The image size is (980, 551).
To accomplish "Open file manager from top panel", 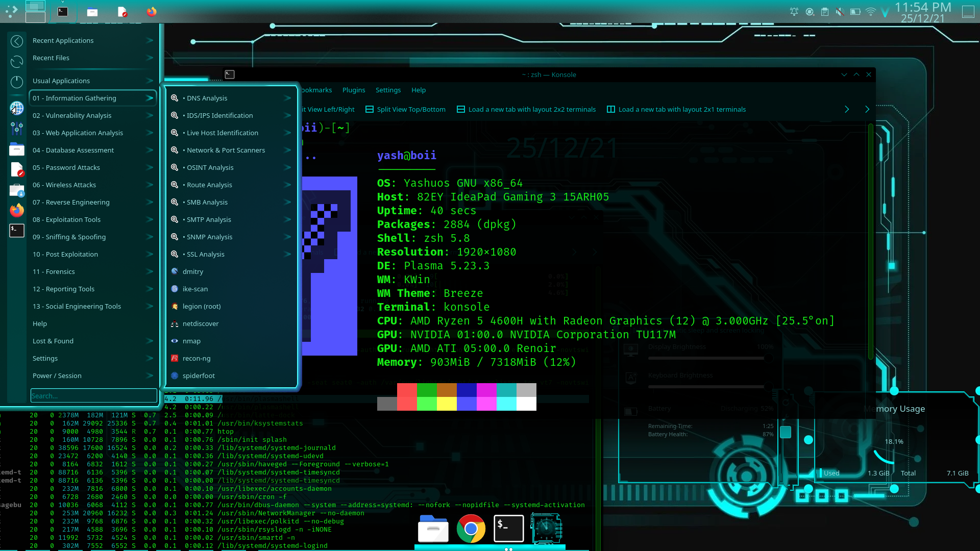I will coord(92,11).
